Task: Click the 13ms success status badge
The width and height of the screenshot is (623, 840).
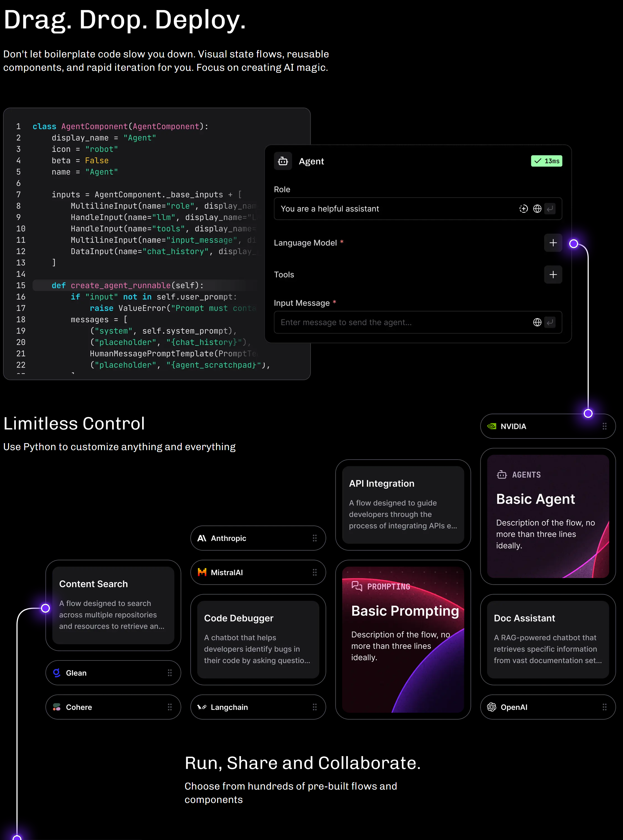Action: 546,161
